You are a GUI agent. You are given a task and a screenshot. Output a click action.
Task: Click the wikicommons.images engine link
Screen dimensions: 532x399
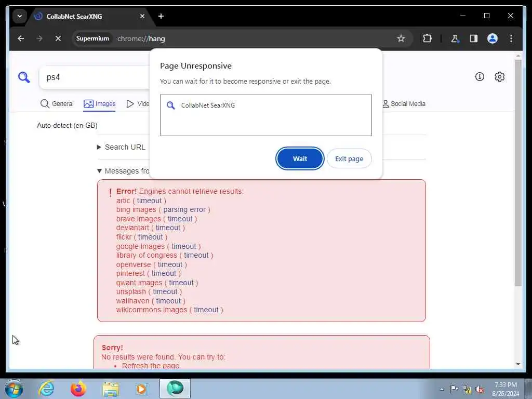(151, 310)
